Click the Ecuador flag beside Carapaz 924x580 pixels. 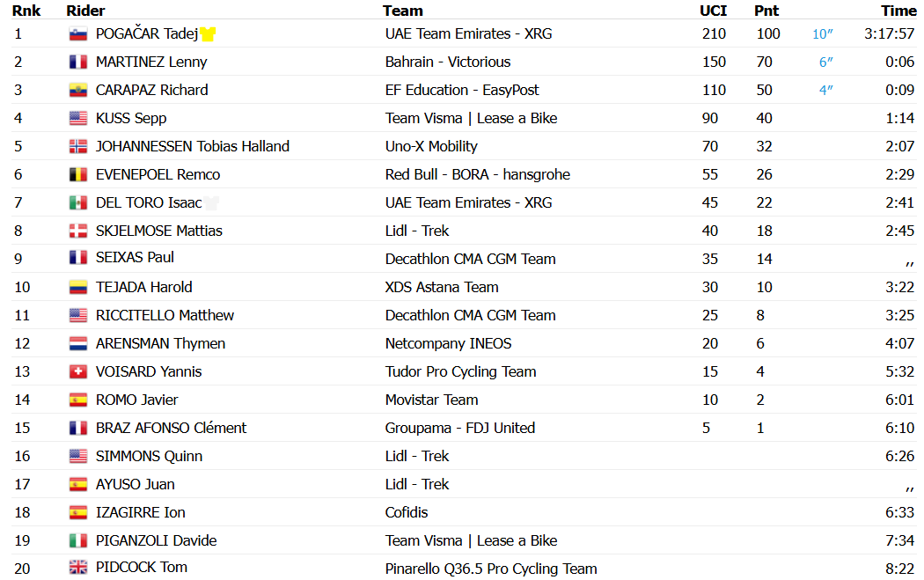click(x=78, y=91)
